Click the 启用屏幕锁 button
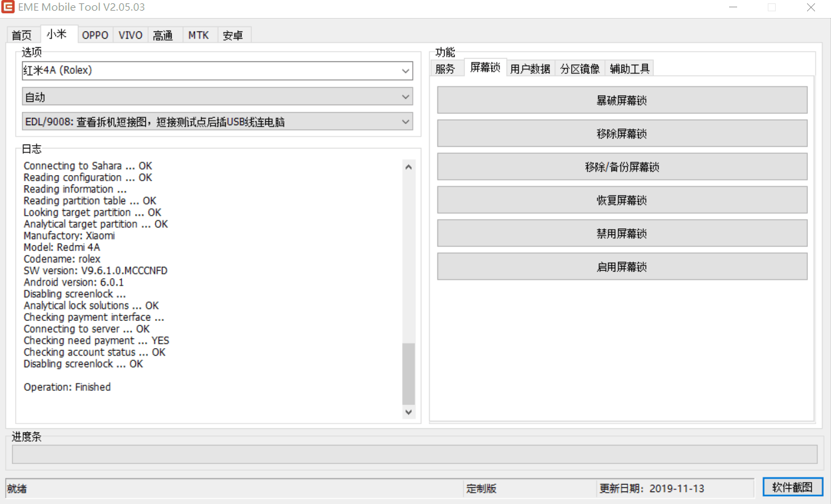Screen dimensions: 831x504 coord(622,267)
